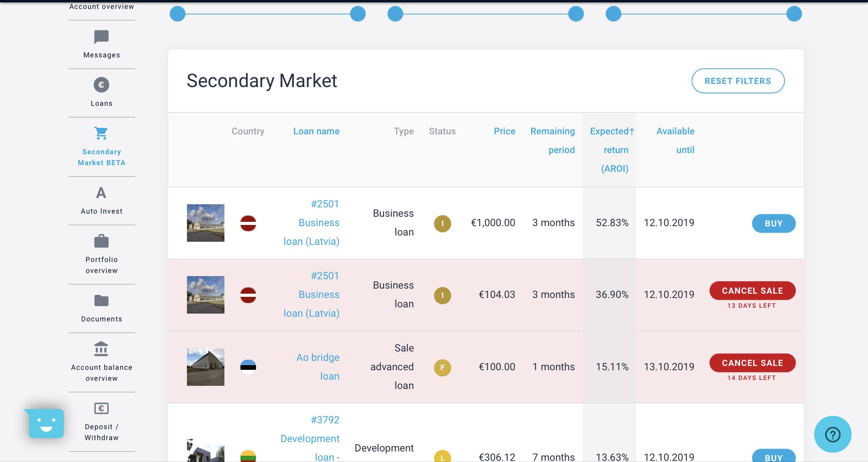This screenshot has width=868, height=462.
Task: Open Documents folder icon in sidebar
Action: [101, 301]
